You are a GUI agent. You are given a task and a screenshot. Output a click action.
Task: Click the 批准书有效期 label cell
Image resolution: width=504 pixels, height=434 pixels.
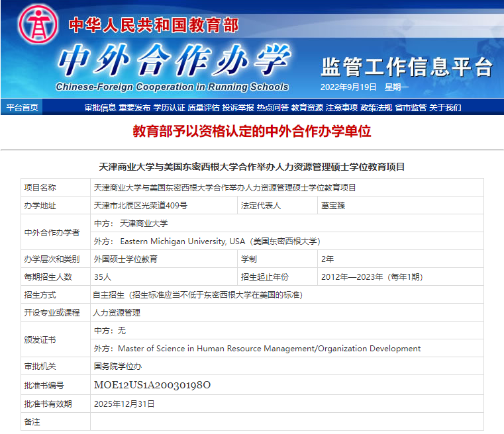[56, 404]
